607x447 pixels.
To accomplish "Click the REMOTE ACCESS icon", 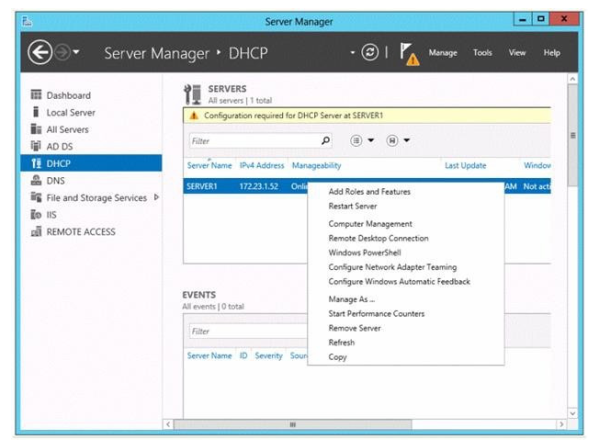I will pyautogui.click(x=36, y=231).
